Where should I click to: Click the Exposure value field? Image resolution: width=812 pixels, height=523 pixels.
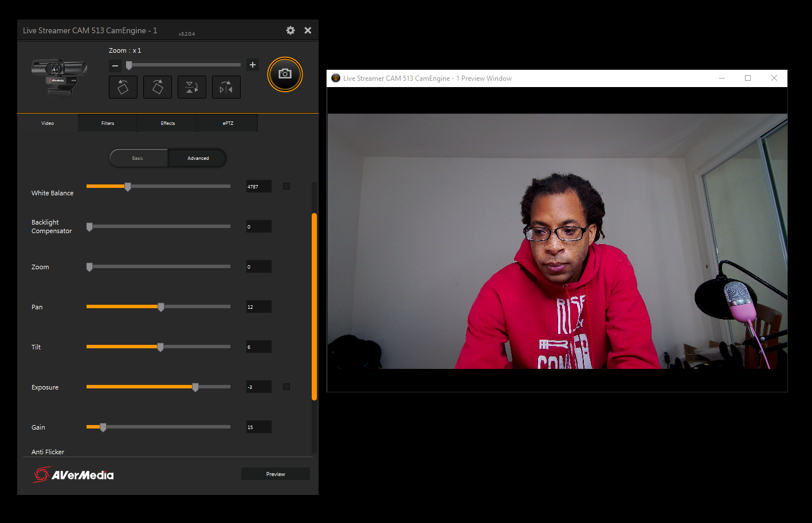(259, 387)
